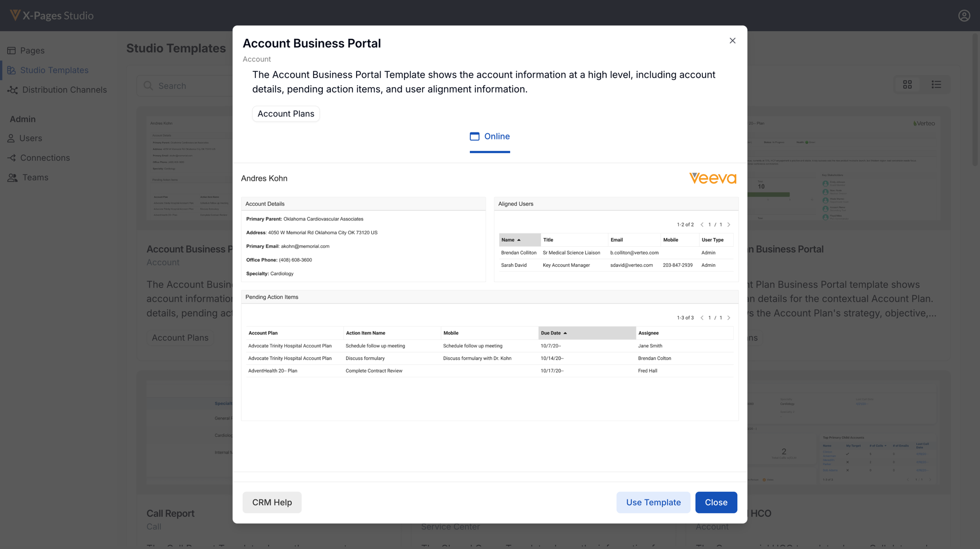Open the user profile icon
This screenshot has height=549, width=980.
click(x=964, y=16)
